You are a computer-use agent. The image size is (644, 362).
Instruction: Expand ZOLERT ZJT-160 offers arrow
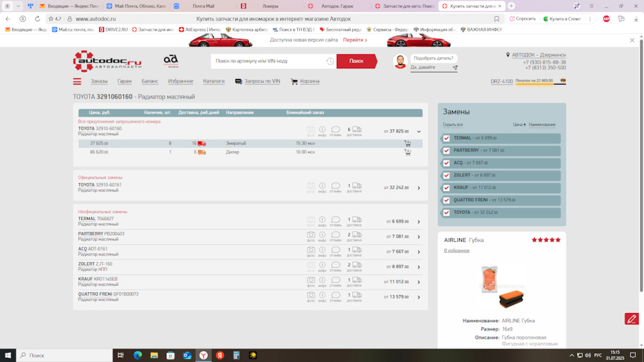pyautogui.click(x=419, y=267)
